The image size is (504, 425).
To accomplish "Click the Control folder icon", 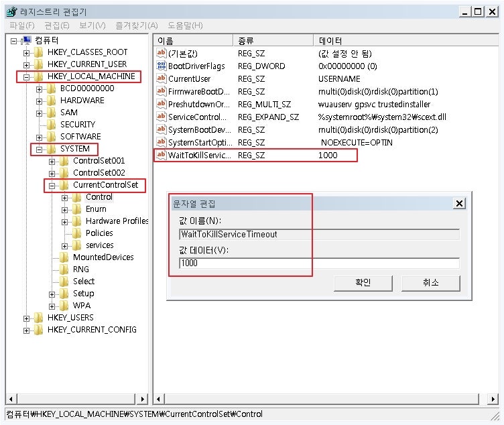I will tap(77, 197).
